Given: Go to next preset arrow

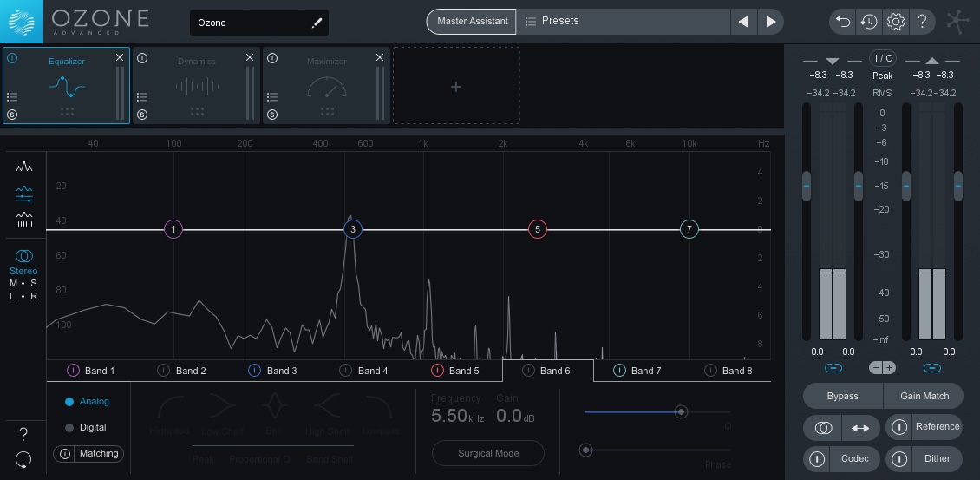Looking at the screenshot, I should pyautogui.click(x=771, y=22).
